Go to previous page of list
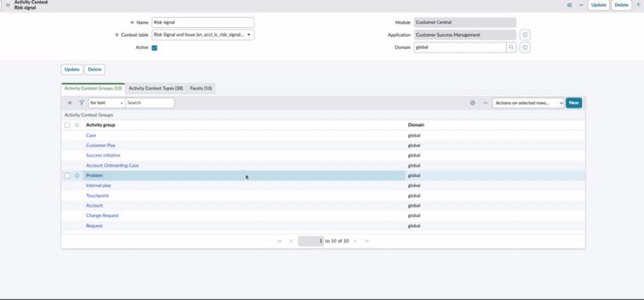 (291, 241)
